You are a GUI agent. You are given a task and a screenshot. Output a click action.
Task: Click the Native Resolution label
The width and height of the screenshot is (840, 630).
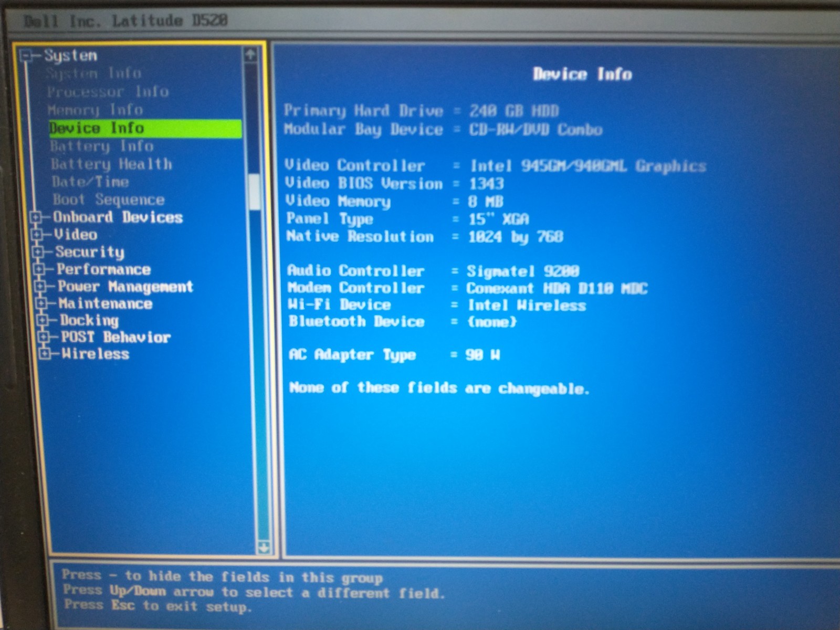pos(360,237)
